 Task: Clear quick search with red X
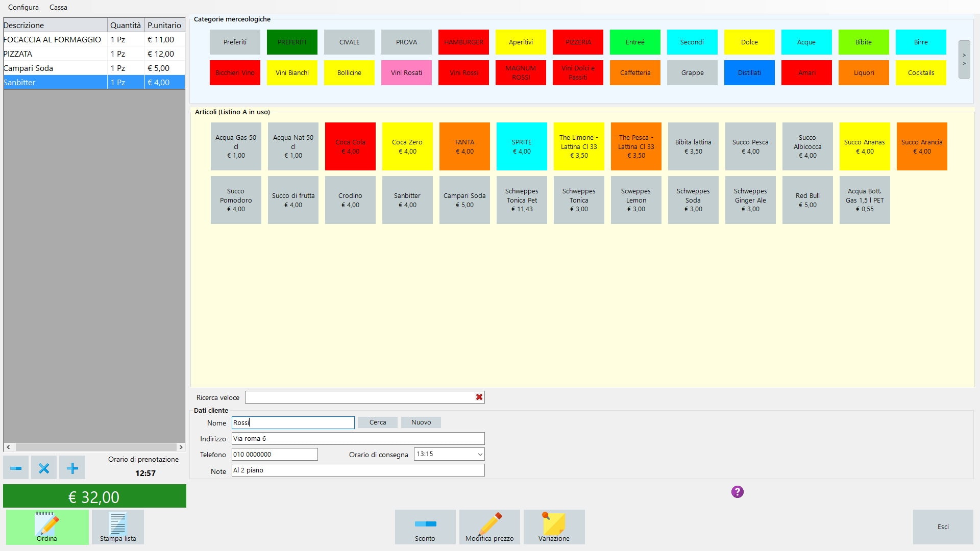479,397
